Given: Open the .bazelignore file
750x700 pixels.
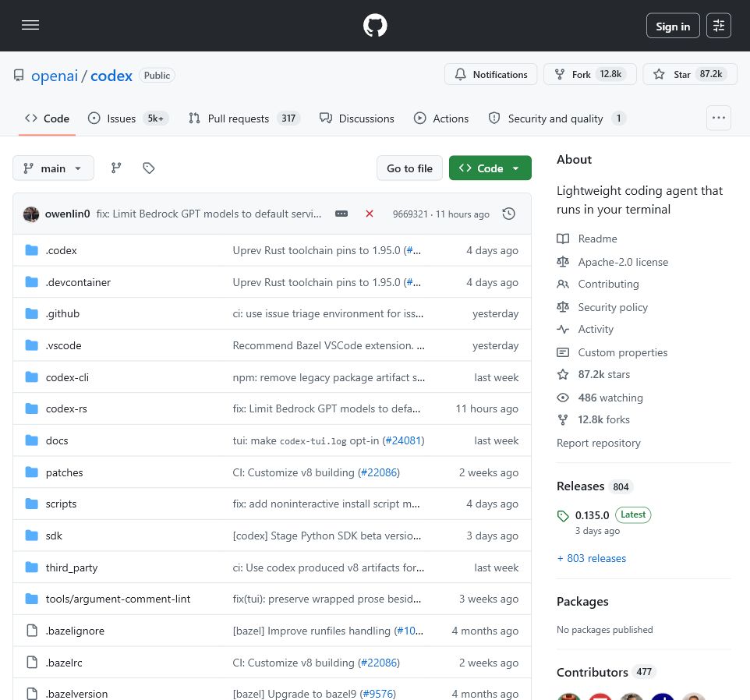Looking at the screenshot, I should point(75,631).
